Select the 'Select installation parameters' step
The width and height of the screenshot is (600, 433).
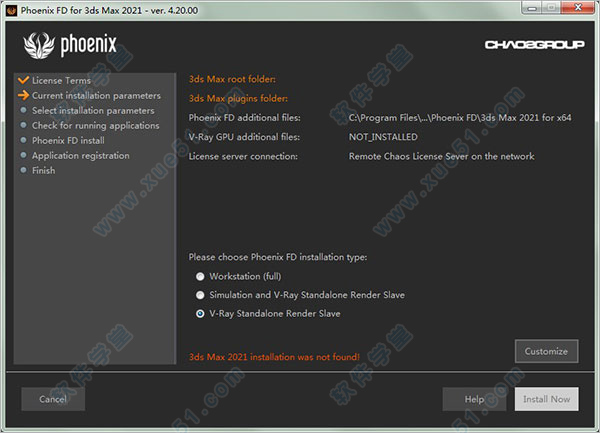(93, 111)
